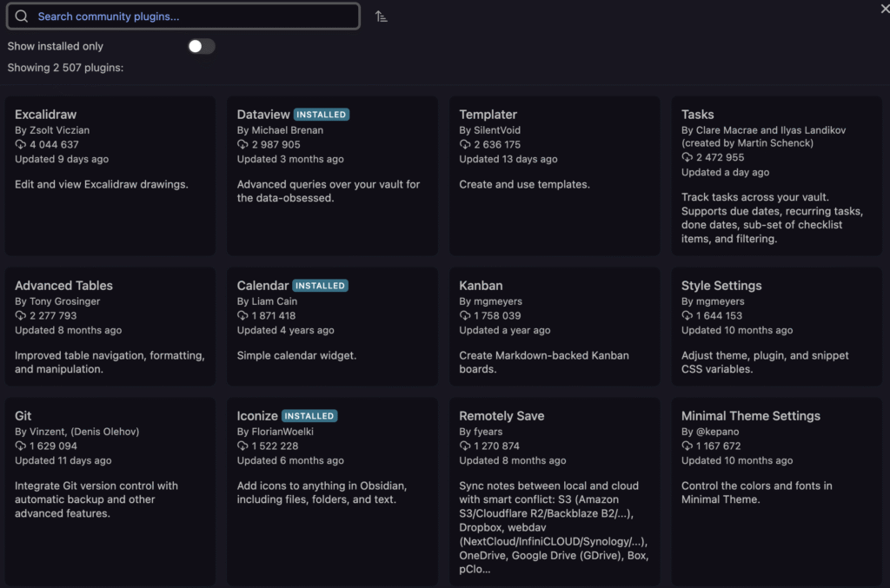Click 'Updated 3 months ago' on Dataview
This screenshot has width=890, height=588.
[290, 159]
